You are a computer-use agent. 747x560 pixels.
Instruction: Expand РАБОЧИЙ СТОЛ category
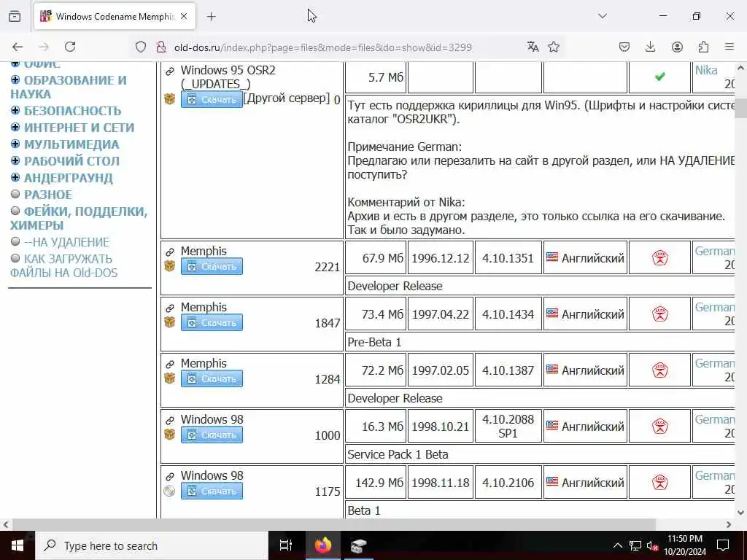tap(15, 160)
